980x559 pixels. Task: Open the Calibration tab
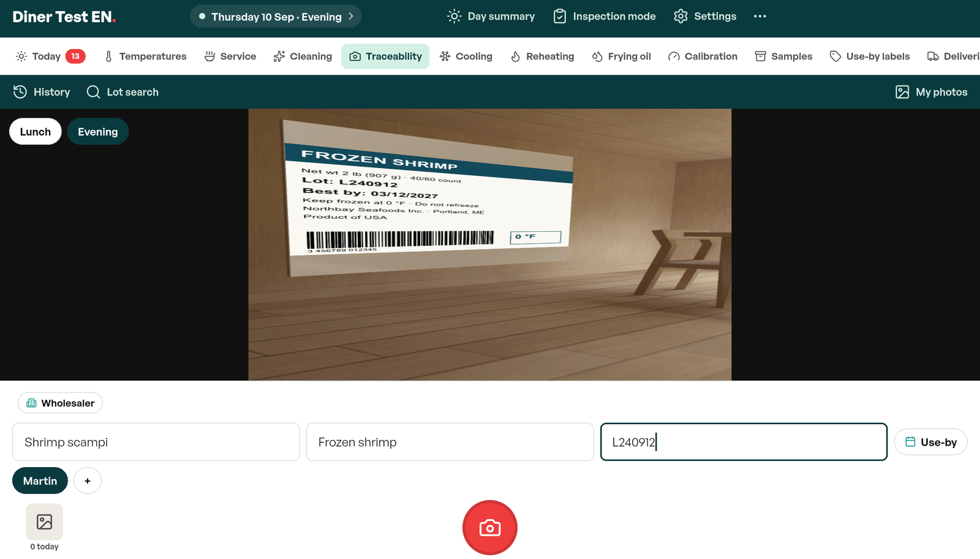click(x=703, y=56)
